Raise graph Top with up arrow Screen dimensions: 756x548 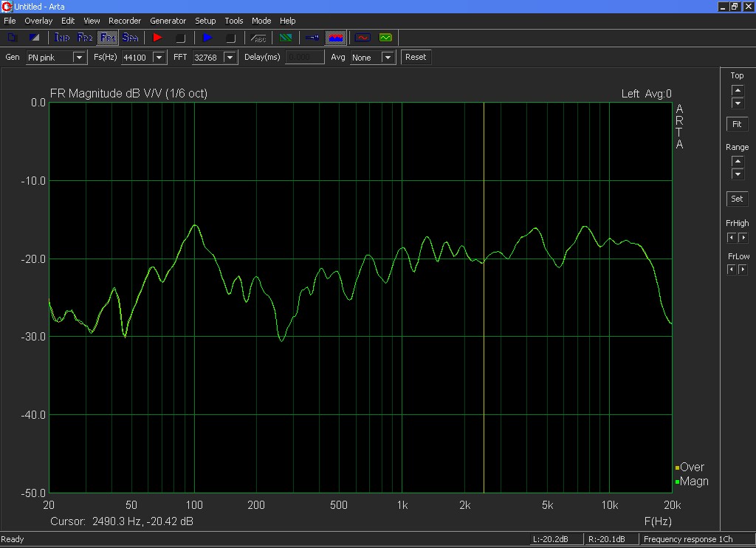click(738, 90)
